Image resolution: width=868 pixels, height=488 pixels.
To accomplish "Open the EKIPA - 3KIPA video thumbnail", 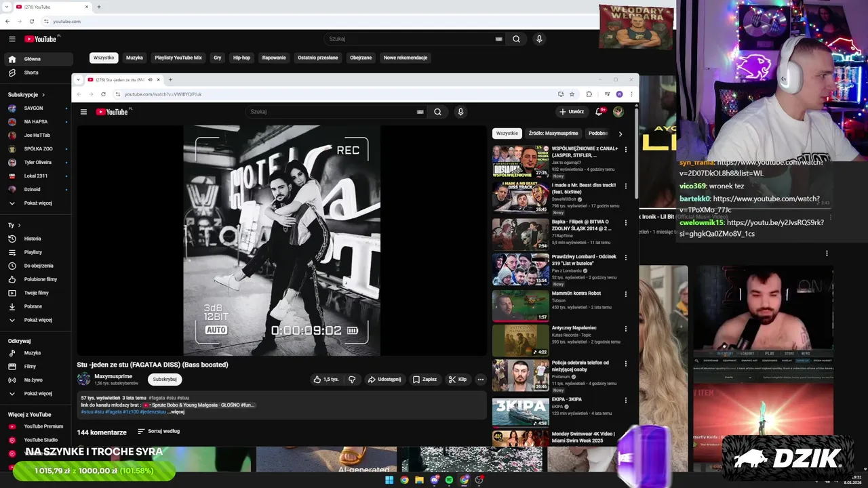I will point(521,412).
